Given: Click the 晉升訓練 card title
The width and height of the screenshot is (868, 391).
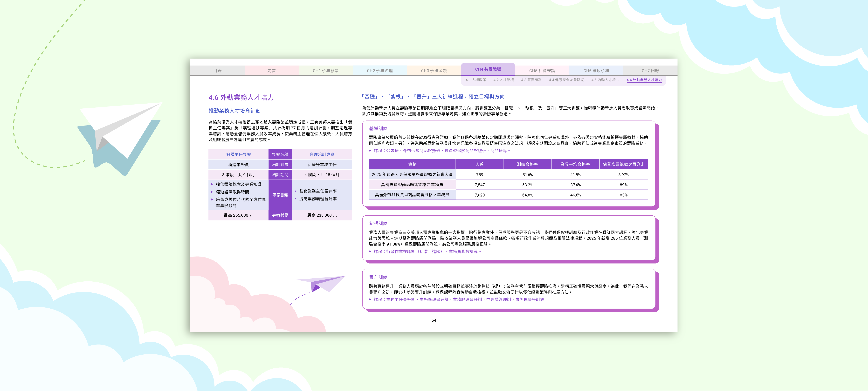Looking at the screenshot, I should tap(378, 278).
